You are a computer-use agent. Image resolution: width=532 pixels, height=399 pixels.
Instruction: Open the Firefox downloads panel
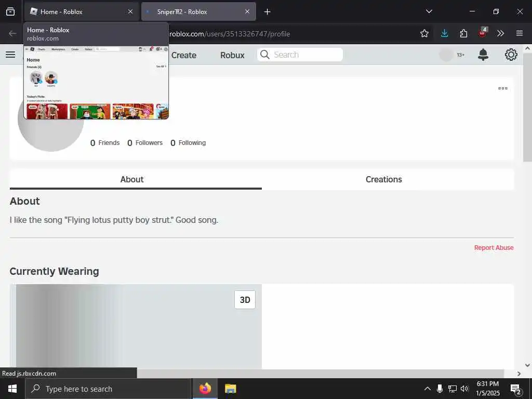pyautogui.click(x=445, y=33)
